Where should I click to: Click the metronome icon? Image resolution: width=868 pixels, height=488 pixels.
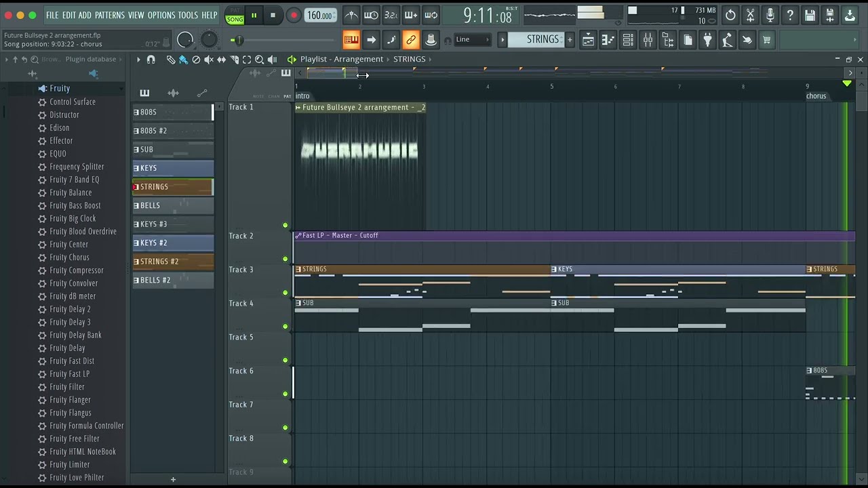(351, 15)
